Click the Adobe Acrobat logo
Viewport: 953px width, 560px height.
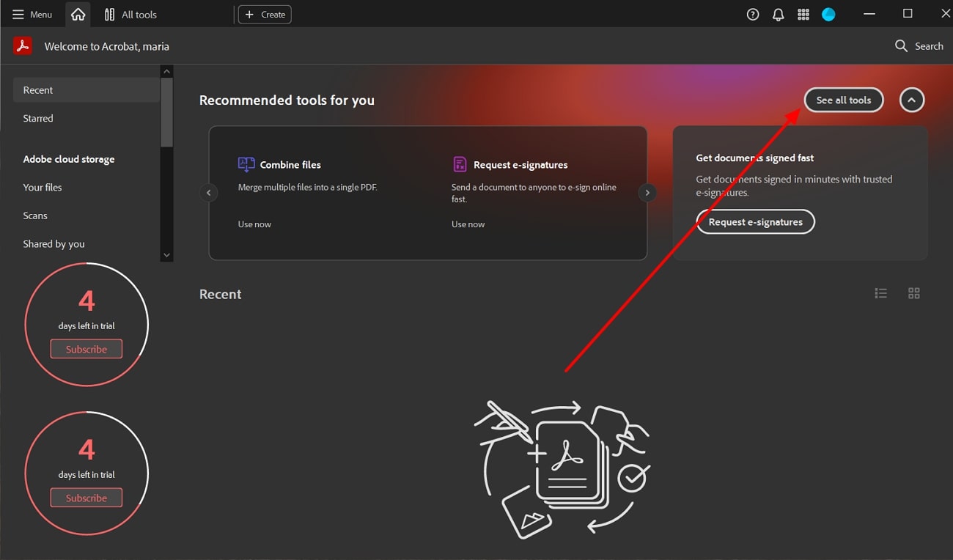tap(23, 46)
